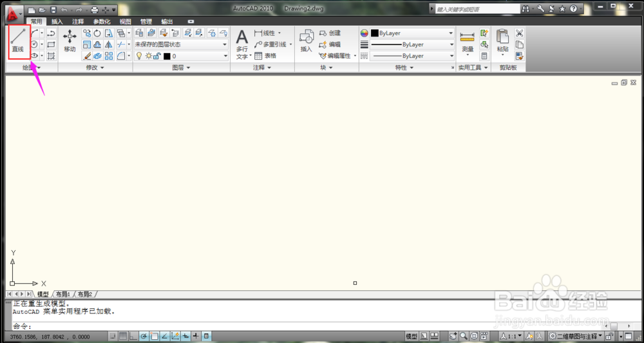Toggle layer lightbulb on/off icon
644x343 pixels.
tap(139, 56)
